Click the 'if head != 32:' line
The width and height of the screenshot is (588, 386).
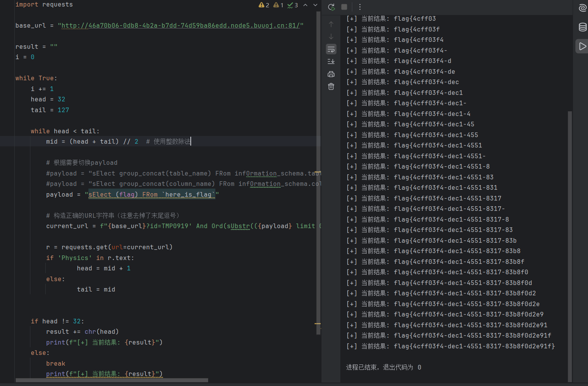(57, 321)
